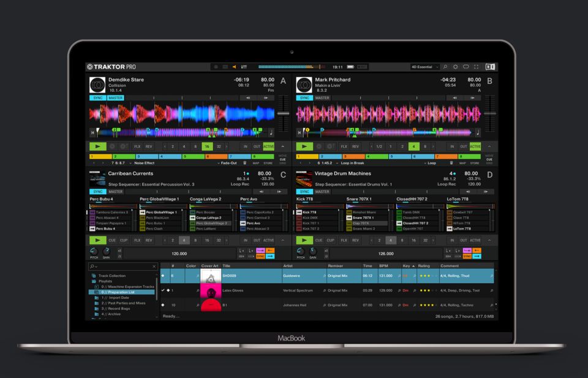
Task: Click the magnifier icon in the header
Action: coord(445,66)
